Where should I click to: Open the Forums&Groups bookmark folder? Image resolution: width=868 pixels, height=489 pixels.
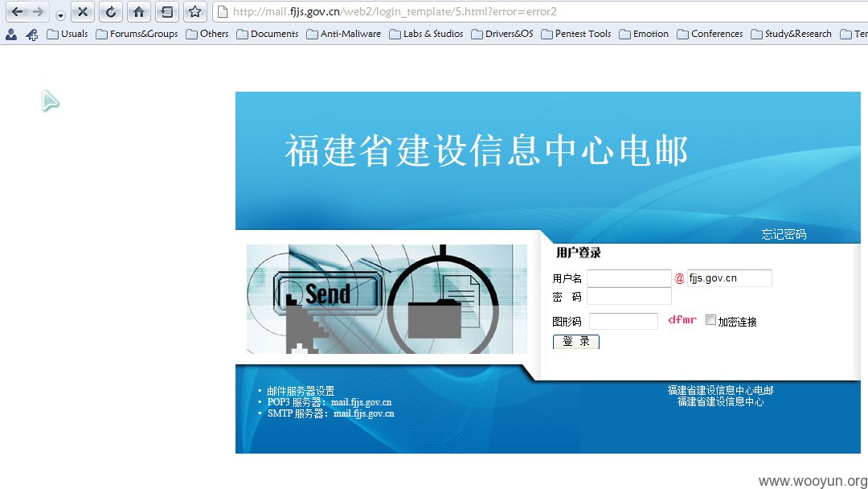pyautogui.click(x=137, y=34)
